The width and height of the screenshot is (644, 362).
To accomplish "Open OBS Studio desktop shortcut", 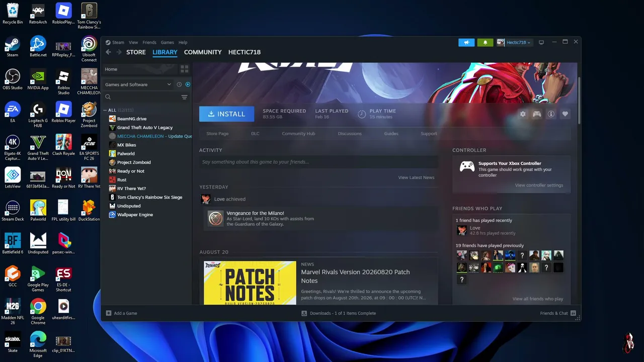I will [x=13, y=79].
